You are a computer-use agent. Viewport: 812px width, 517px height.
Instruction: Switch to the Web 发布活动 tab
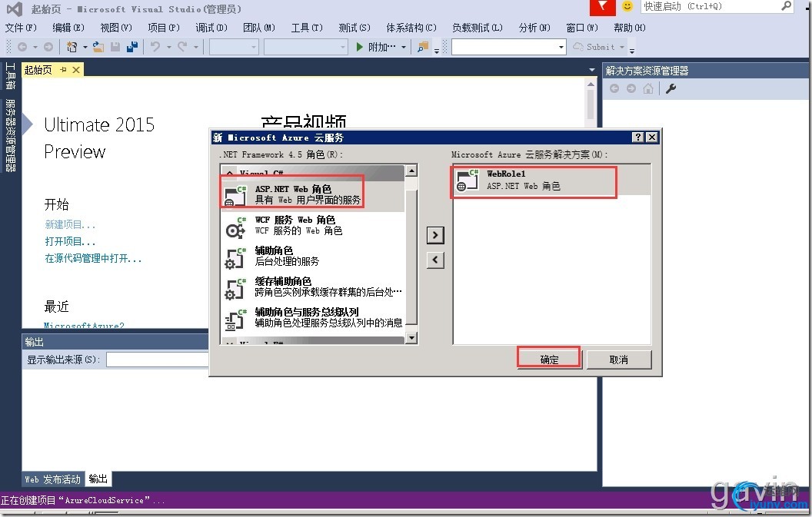53,479
